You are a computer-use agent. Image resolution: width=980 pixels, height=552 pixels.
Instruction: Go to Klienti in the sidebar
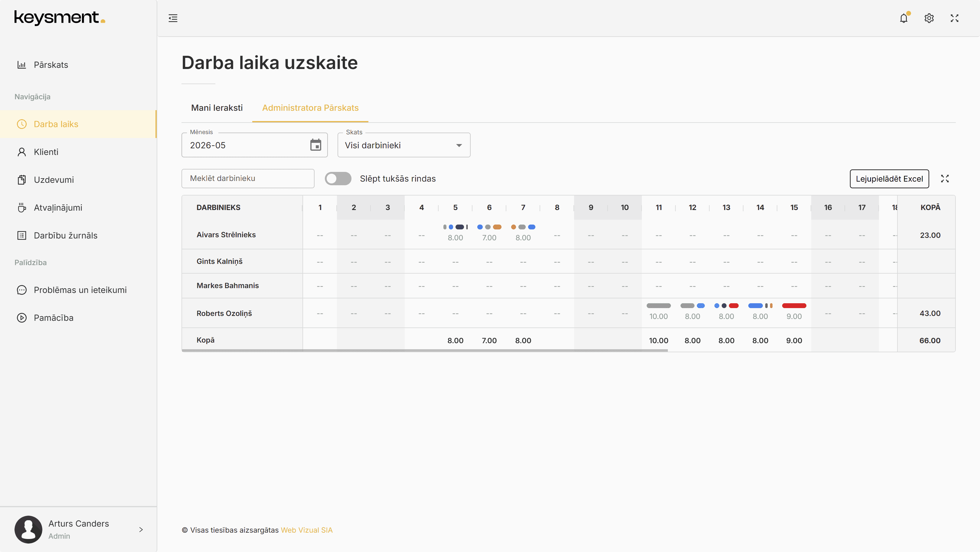[78, 152]
